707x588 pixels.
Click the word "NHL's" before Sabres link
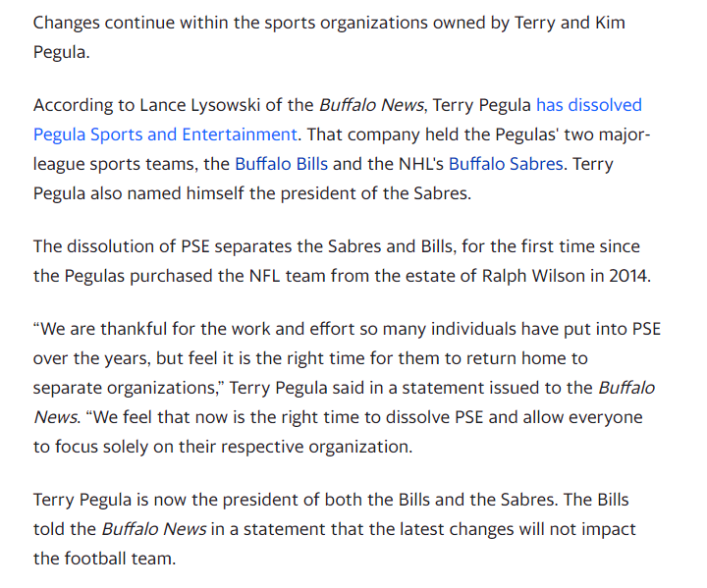click(420, 164)
